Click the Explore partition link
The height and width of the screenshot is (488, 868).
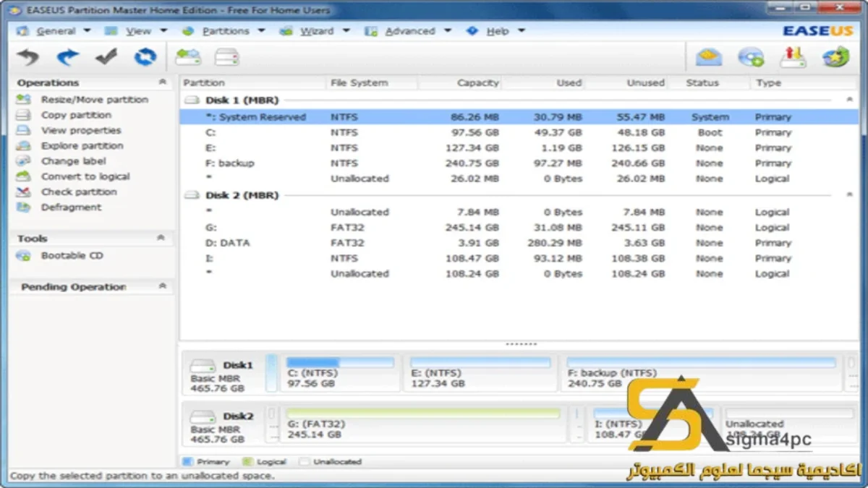(82, 145)
